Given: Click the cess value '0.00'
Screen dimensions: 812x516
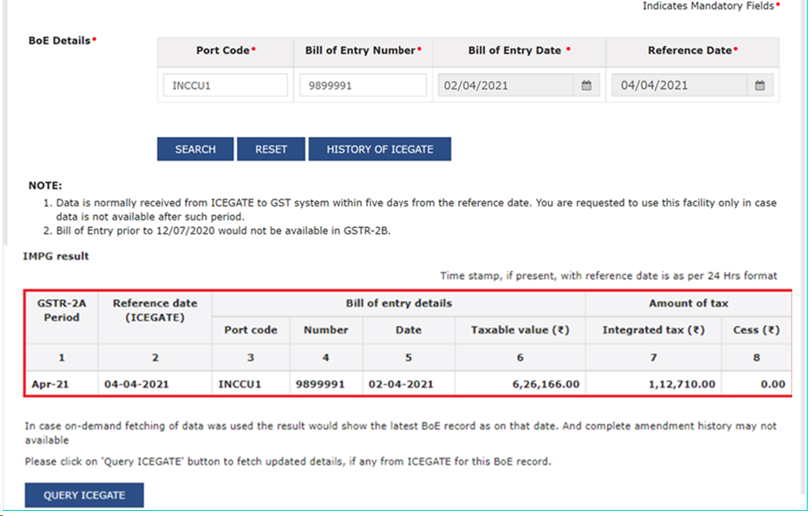Looking at the screenshot, I should click(773, 384).
